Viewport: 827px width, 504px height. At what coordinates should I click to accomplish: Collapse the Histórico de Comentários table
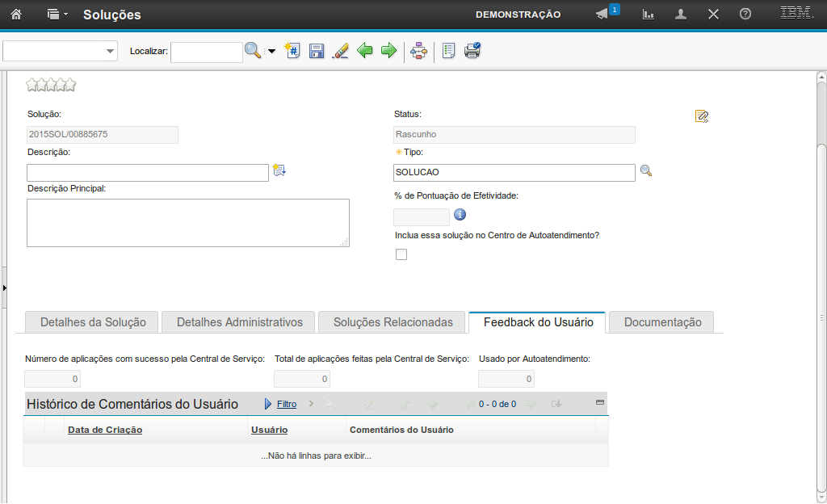599,402
